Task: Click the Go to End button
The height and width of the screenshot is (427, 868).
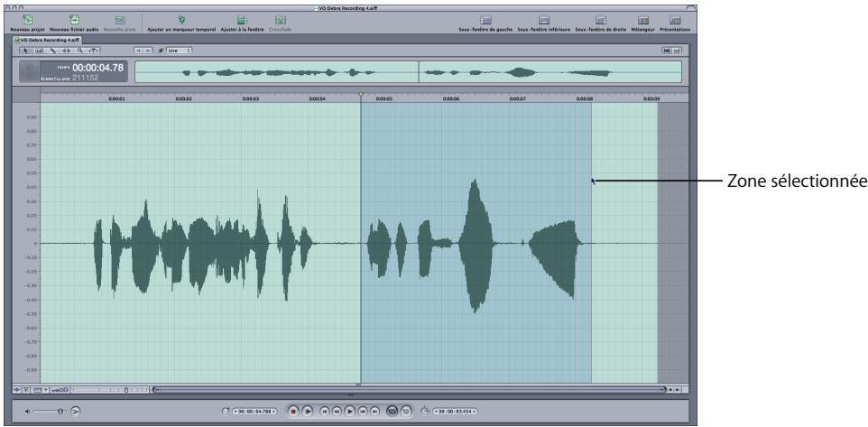Action: coord(374,411)
